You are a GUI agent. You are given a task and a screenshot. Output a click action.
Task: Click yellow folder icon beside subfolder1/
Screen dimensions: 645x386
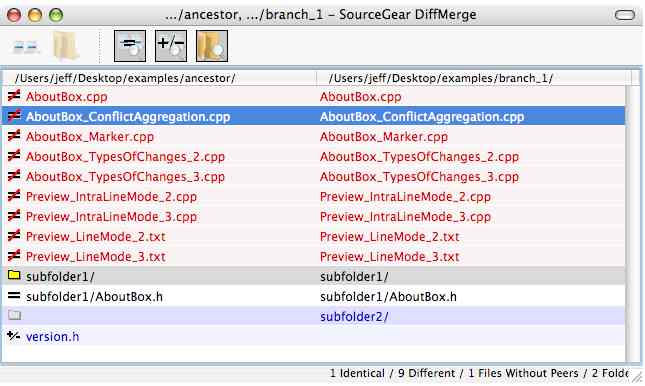[x=14, y=275]
